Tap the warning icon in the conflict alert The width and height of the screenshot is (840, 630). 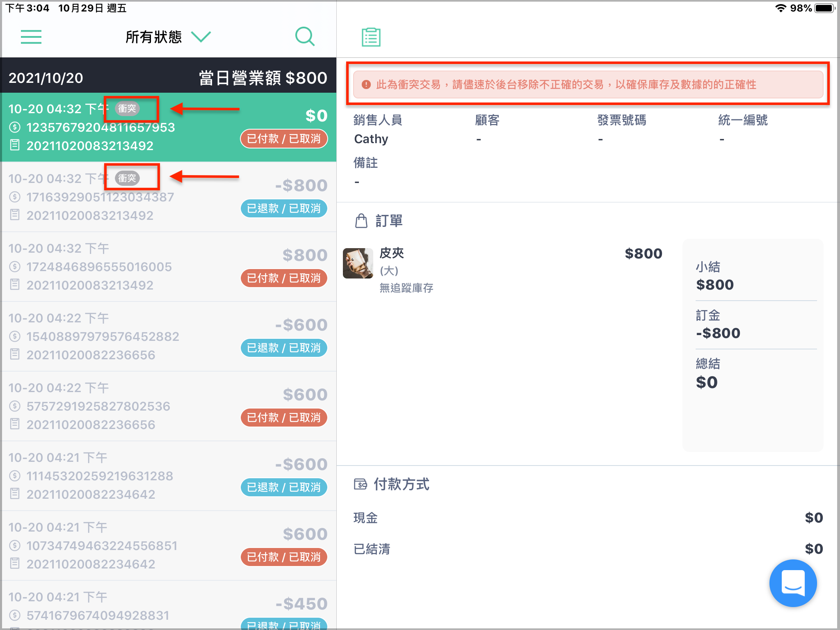coord(366,84)
